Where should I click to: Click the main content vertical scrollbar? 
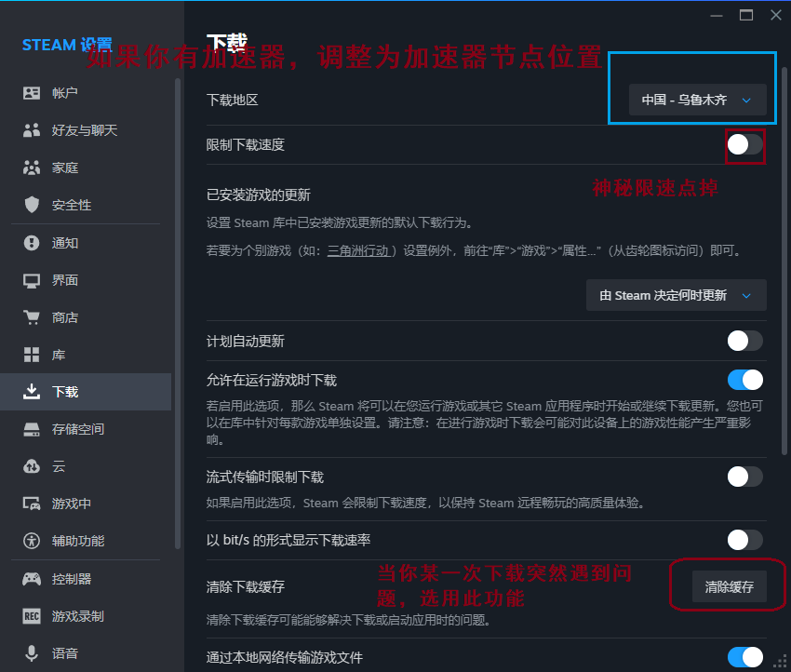coord(784,262)
